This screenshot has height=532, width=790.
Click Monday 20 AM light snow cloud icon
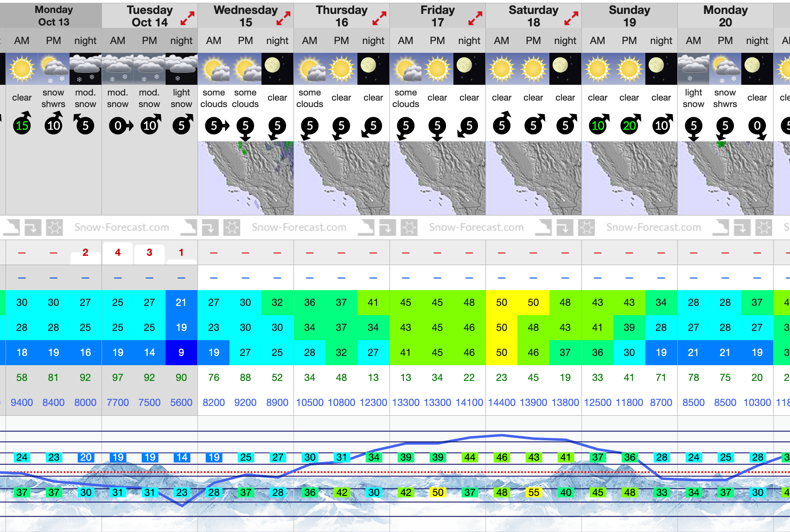693,69
